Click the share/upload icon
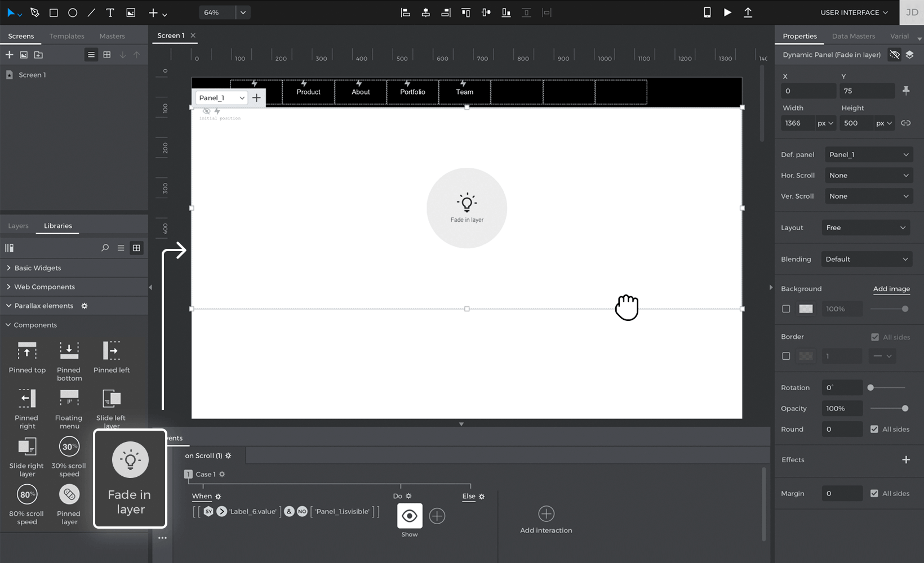The height and width of the screenshot is (563, 924). [748, 12]
